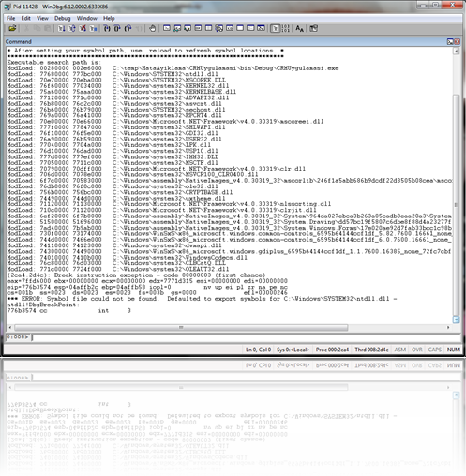
Task: Click the 'Sys 0:<Local>' status entry
Action: (293, 350)
